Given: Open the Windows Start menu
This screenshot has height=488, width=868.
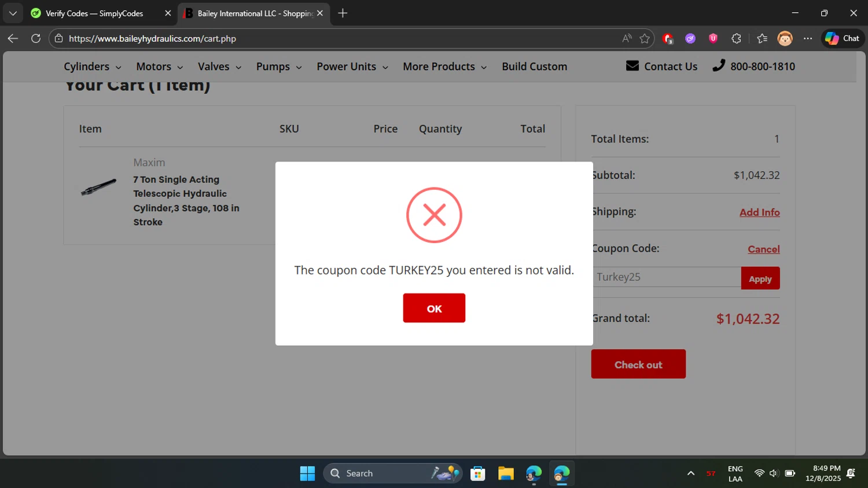Looking at the screenshot, I should tap(307, 474).
